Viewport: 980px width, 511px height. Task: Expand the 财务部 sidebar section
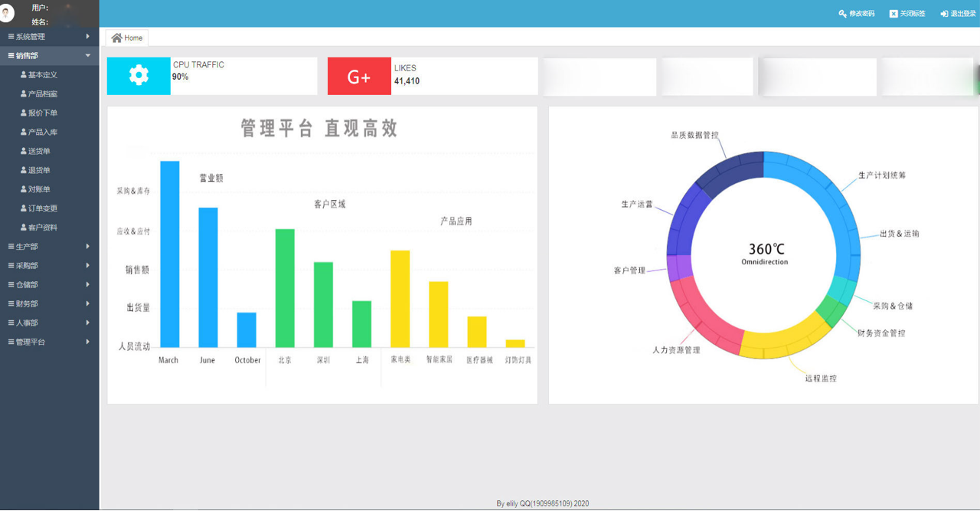(49, 304)
